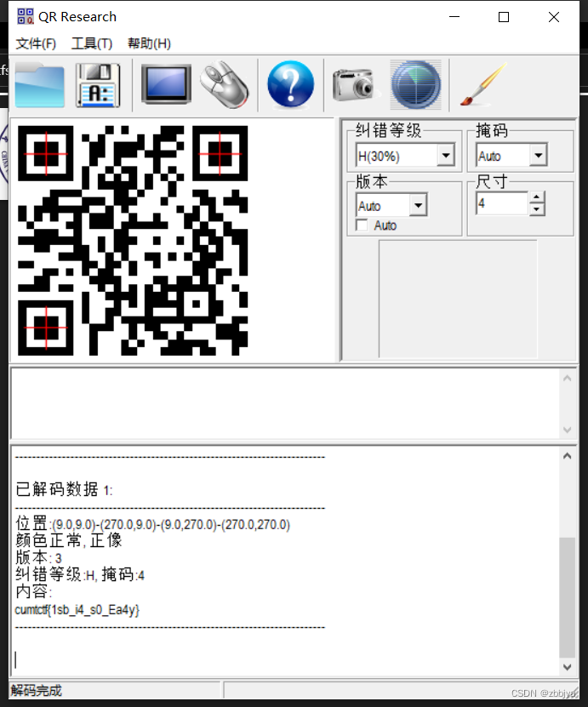
Task: Open a file with the folder icon
Action: click(40, 85)
